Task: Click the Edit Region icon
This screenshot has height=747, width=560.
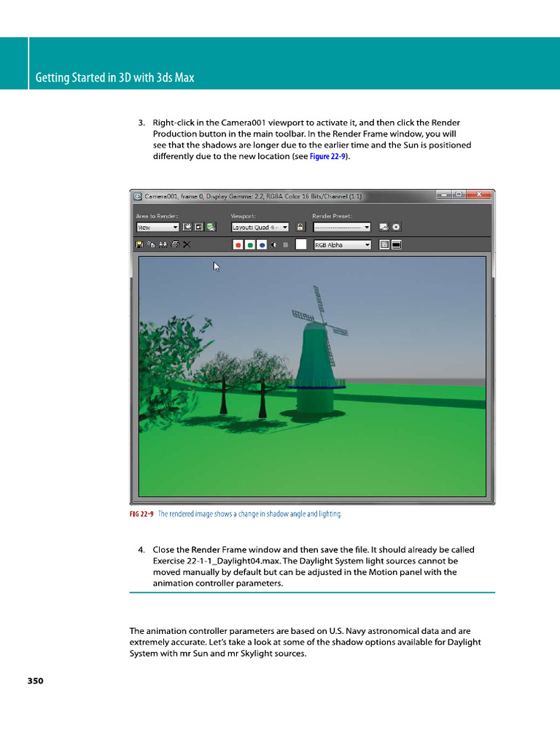Action: [187, 227]
